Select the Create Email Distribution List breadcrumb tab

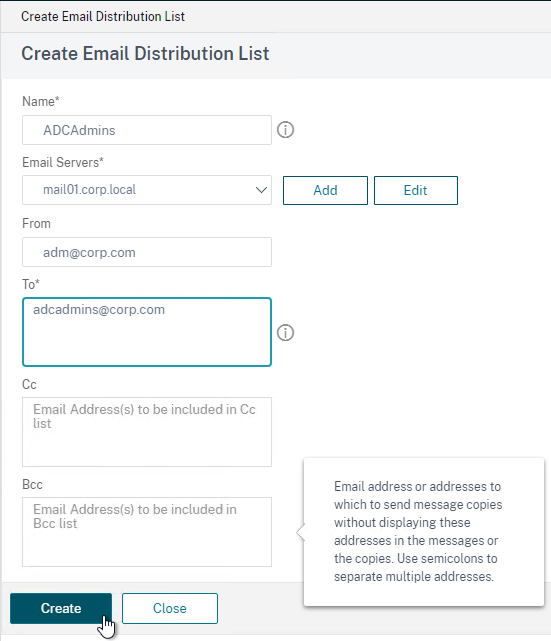pos(103,16)
